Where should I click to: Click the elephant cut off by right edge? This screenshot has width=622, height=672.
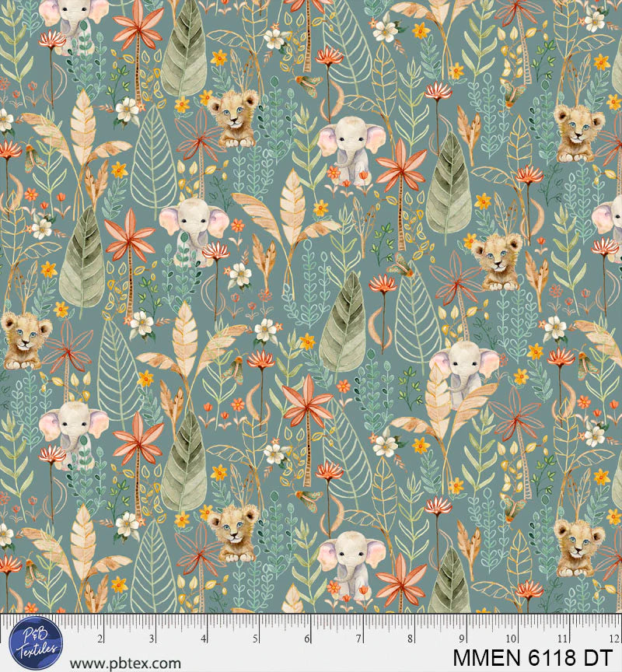click(x=609, y=218)
